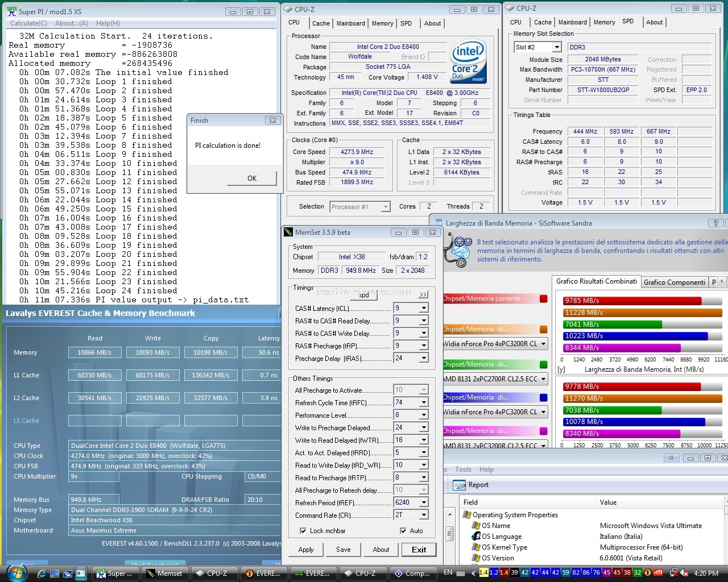The width and height of the screenshot is (728, 582).
Task: Click the Sandra help question-mark button
Action: [x=715, y=223]
